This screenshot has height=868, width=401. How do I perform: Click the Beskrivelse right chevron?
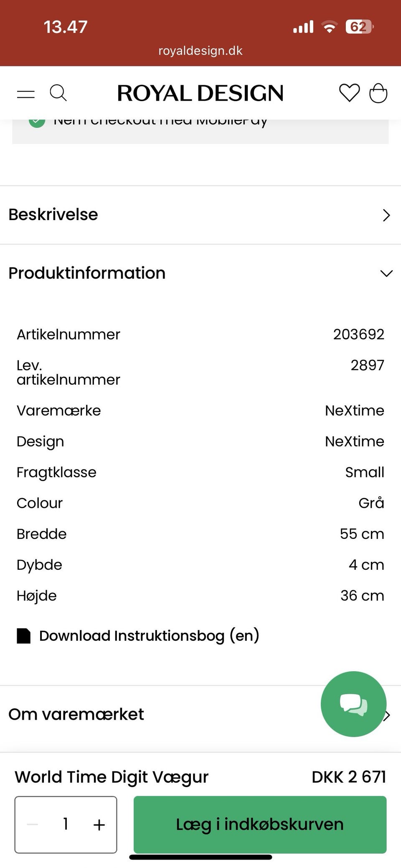point(386,215)
